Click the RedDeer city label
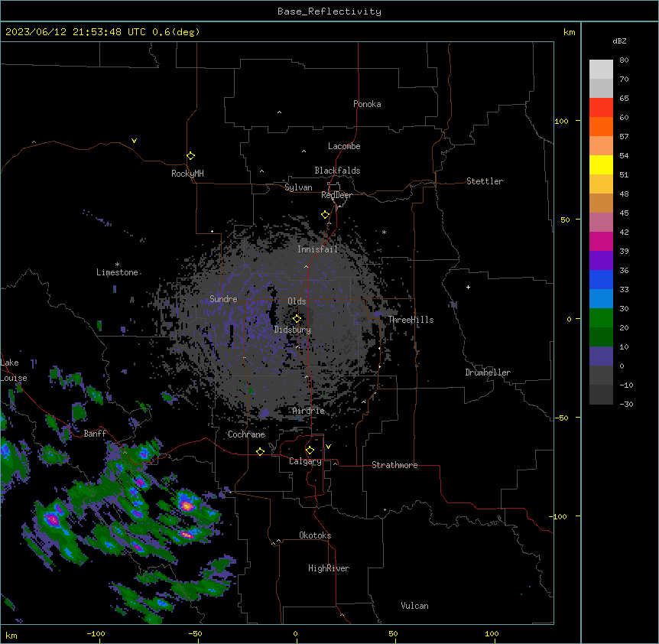Screen dimensions: 659x644 336,195
